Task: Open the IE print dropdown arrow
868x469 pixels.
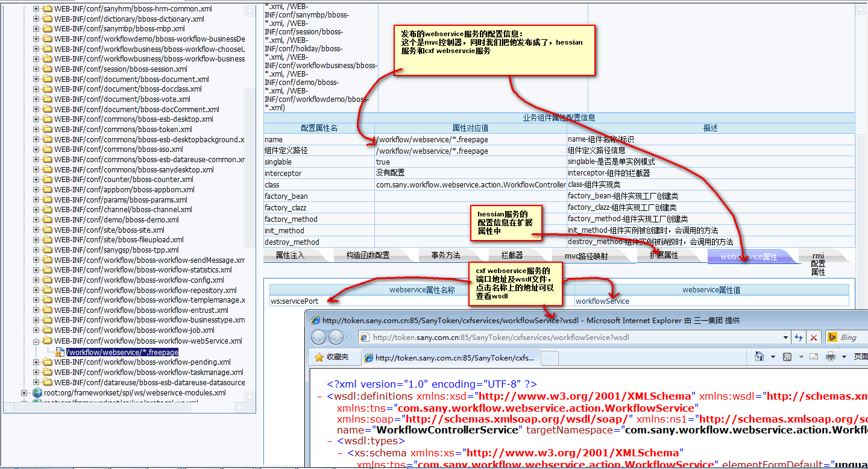Action: [x=843, y=357]
